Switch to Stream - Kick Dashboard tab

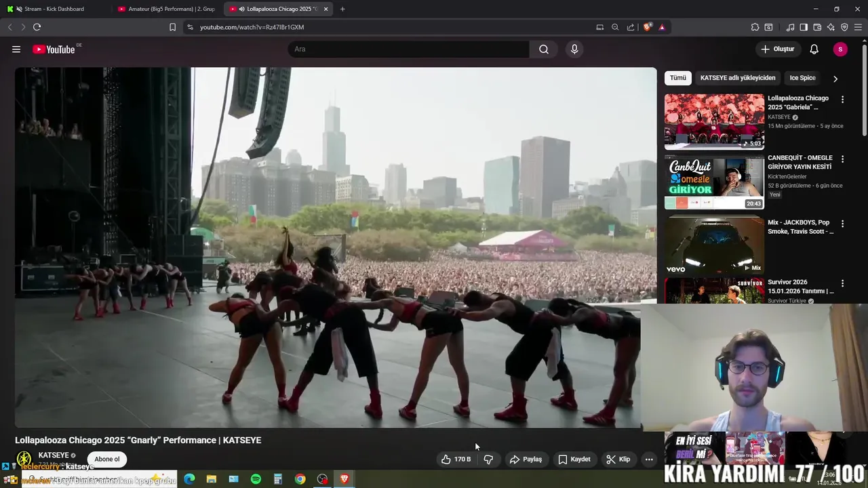(54, 9)
